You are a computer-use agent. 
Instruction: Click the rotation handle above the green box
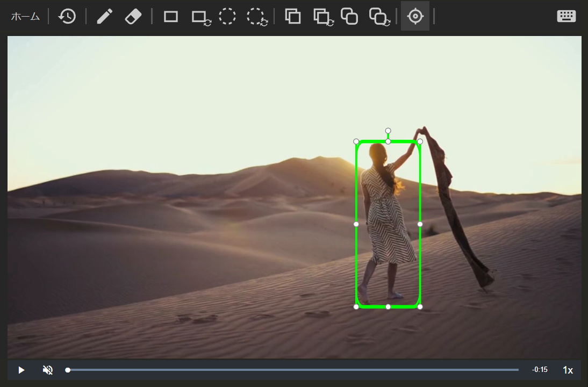tap(388, 131)
